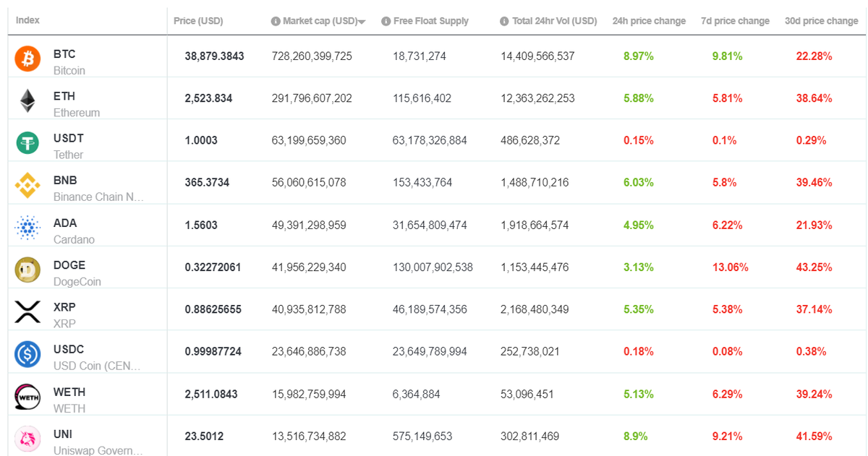Click the Ethereum diamond logo icon
This screenshot has height=456, width=868.
[x=27, y=100]
